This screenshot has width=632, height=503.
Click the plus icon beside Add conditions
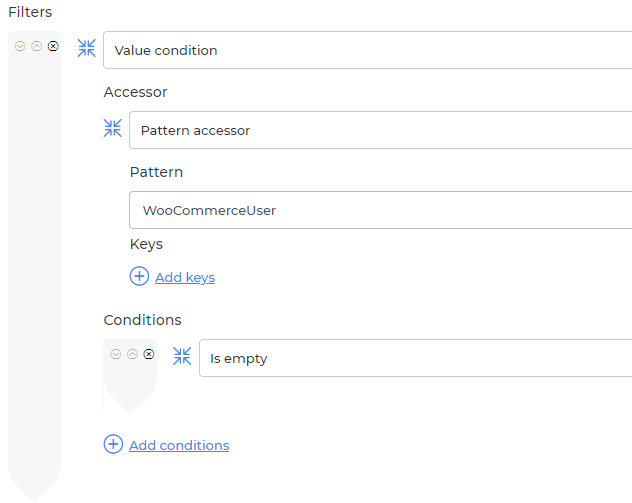(x=114, y=445)
